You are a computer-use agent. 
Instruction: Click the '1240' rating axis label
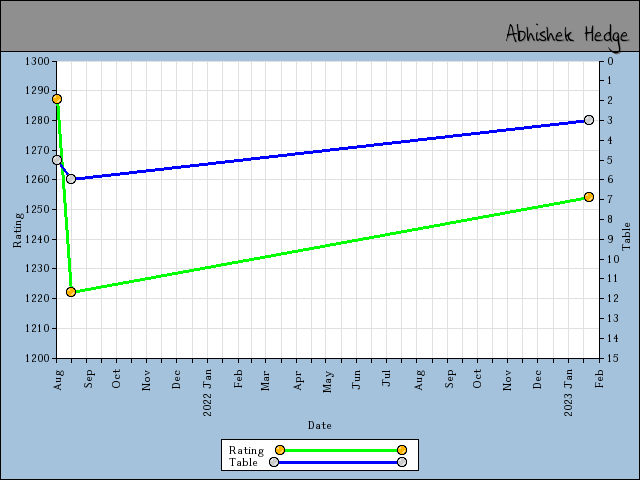[x=37, y=239]
